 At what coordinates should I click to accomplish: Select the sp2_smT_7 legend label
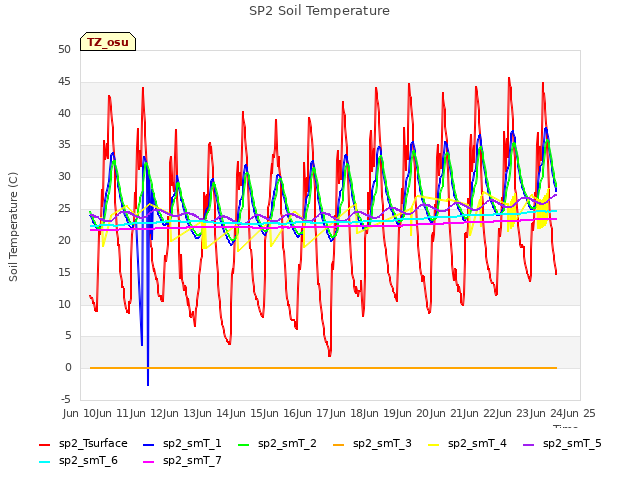coord(192,461)
